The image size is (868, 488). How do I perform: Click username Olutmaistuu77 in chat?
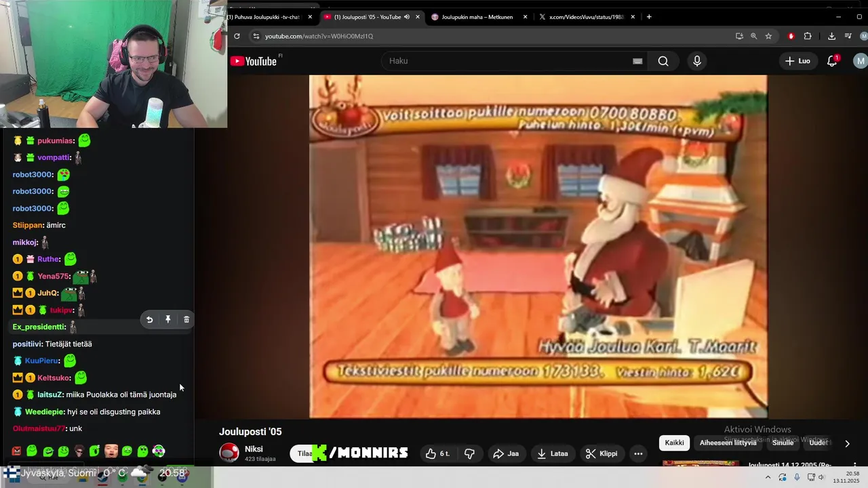click(x=39, y=428)
